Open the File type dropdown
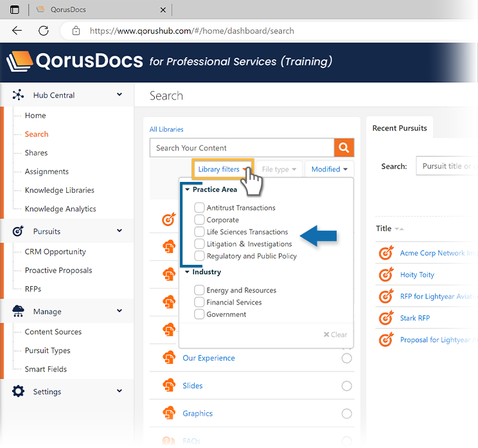Screen dimensions: 478x448 [279, 169]
